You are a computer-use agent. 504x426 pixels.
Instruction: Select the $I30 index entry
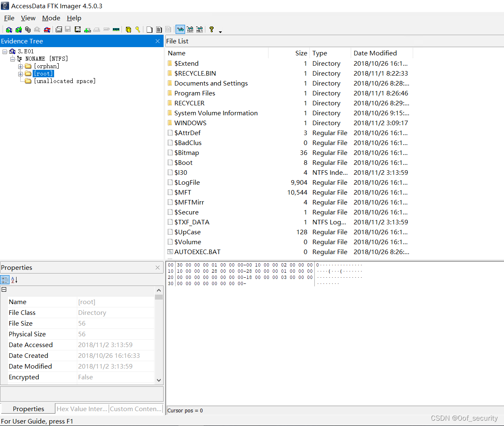[x=181, y=172]
